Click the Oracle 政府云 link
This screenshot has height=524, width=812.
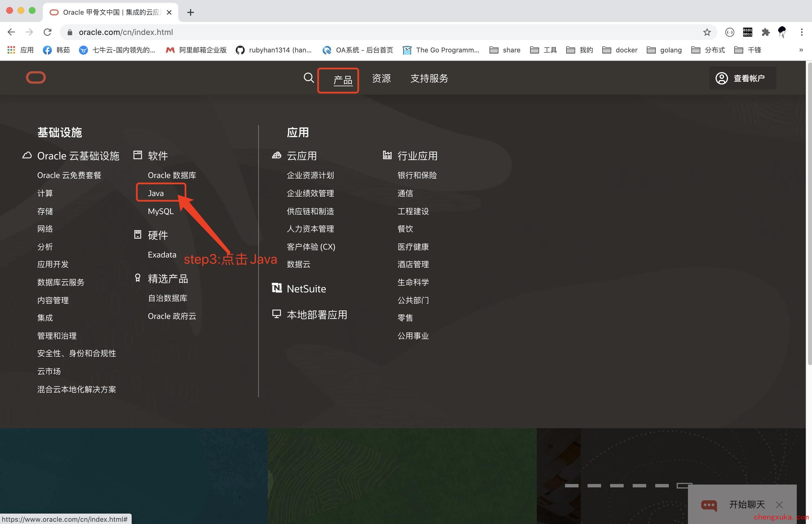point(172,316)
